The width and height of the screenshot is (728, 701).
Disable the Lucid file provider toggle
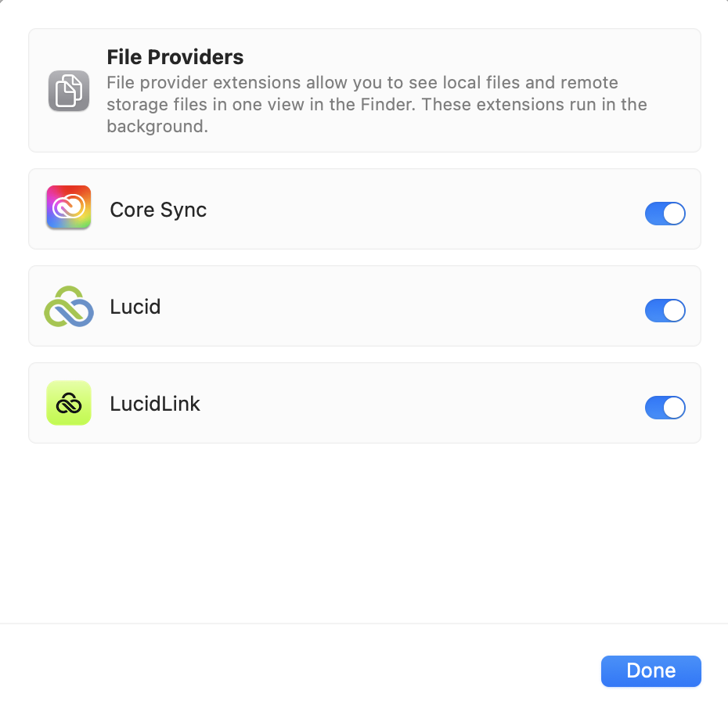665,311
